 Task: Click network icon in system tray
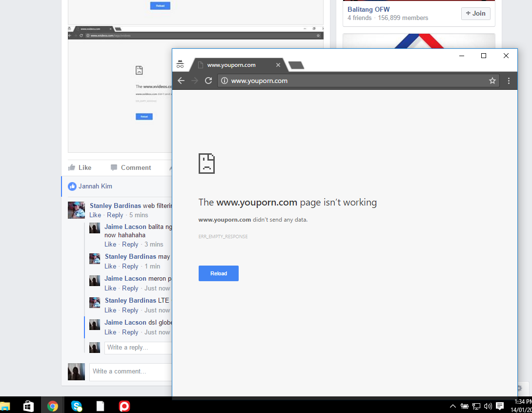click(x=476, y=406)
